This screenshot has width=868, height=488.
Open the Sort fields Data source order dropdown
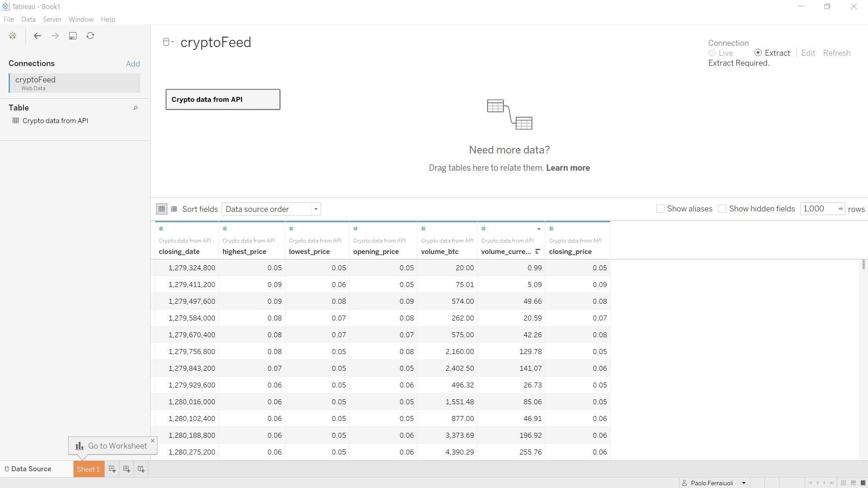pyautogui.click(x=271, y=209)
